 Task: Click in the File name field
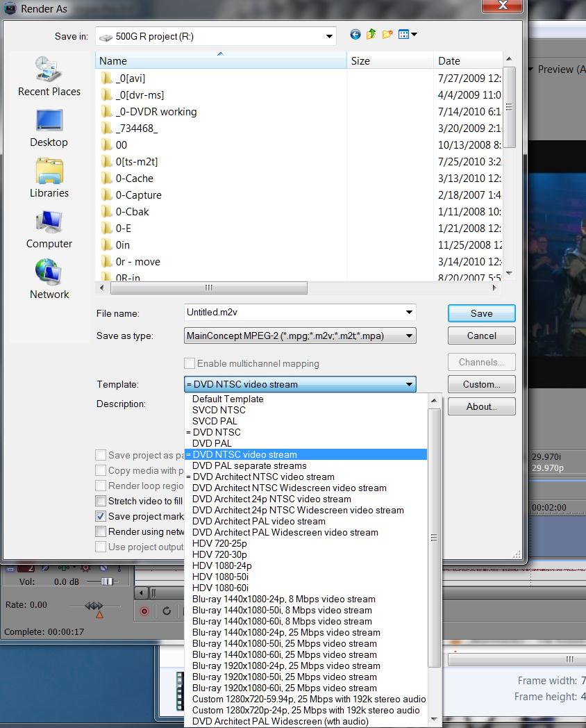[x=294, y=312]
